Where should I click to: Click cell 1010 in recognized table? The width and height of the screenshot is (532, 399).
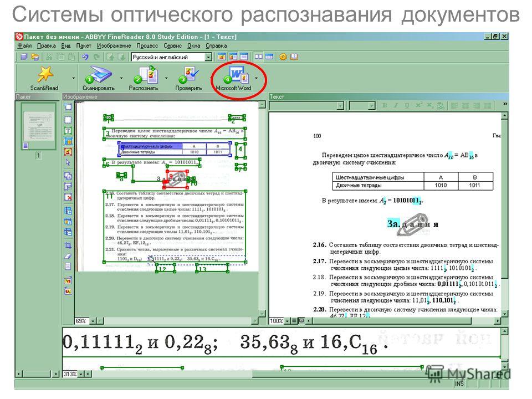coord(441,185)
